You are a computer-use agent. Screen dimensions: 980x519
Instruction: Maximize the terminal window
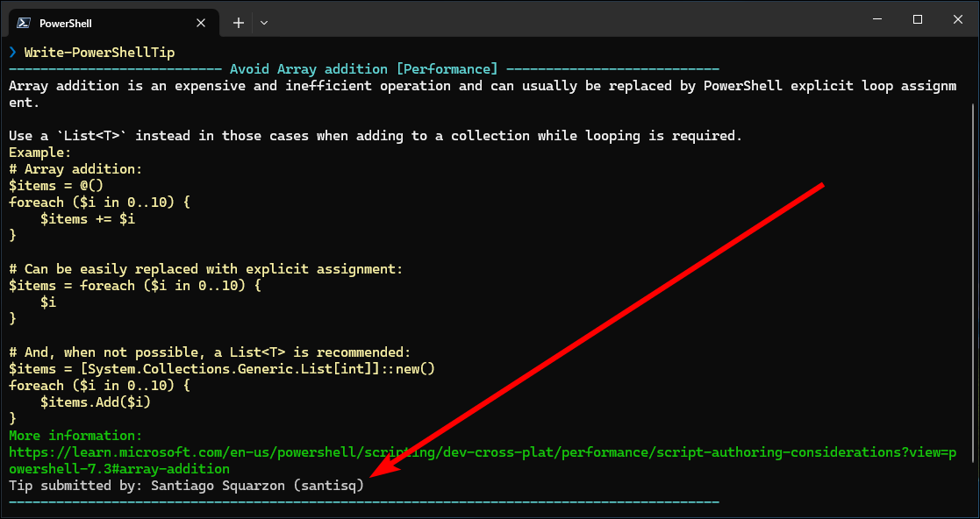[917, 19]
